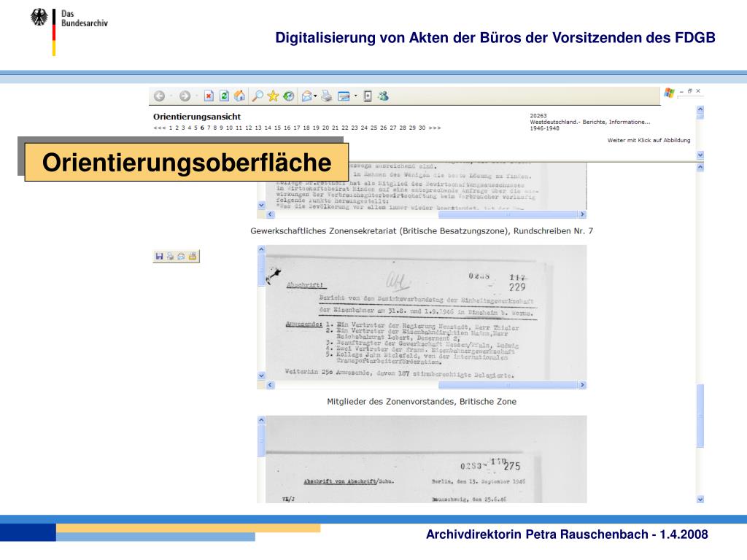The image size is (747, 560).
Task: Click main content scrollbar down arrow
Action: pyautogui.click(x=700, y=499)
